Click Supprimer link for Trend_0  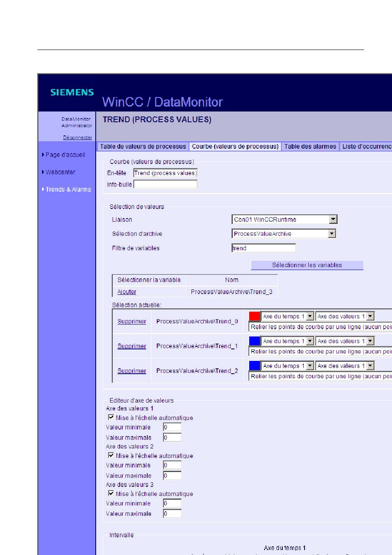132,322
